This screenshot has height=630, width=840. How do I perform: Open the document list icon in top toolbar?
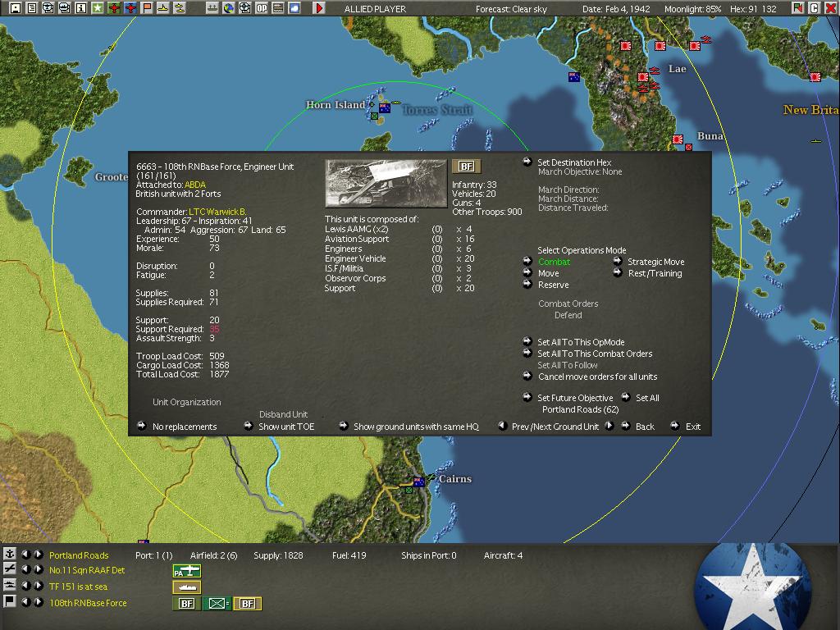pos(32,8)
